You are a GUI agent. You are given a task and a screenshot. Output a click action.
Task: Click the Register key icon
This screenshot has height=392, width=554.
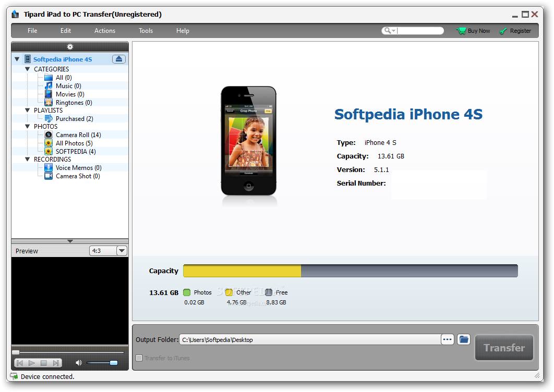[x=503, y=31]
